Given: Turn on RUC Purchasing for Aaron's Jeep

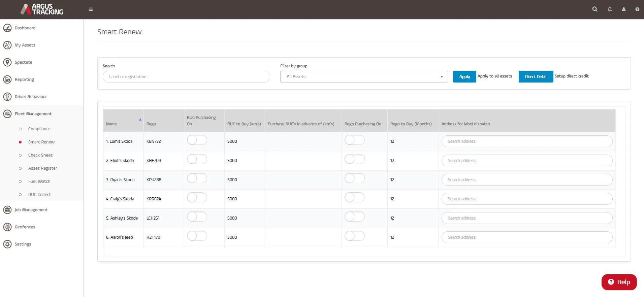Looking at the screenshot, I should (197, 236).
